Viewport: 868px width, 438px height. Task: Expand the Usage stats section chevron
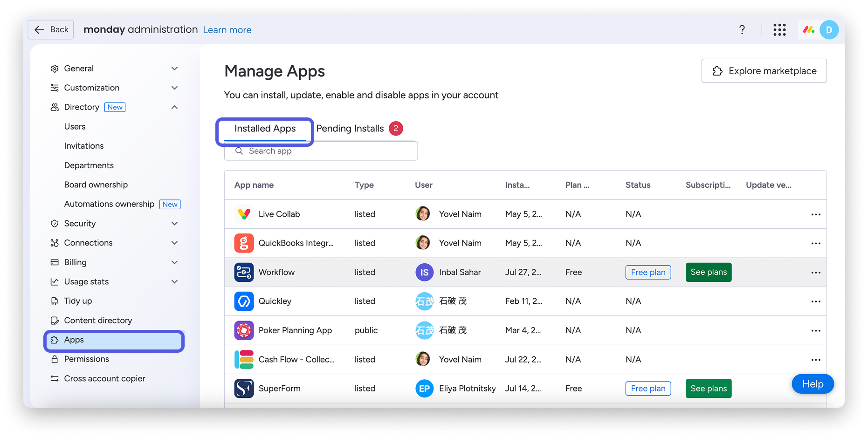(174, 281)
